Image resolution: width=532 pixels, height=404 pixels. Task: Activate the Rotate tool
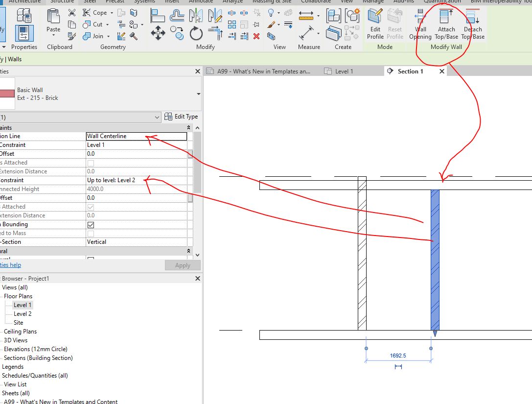point(196,32)
